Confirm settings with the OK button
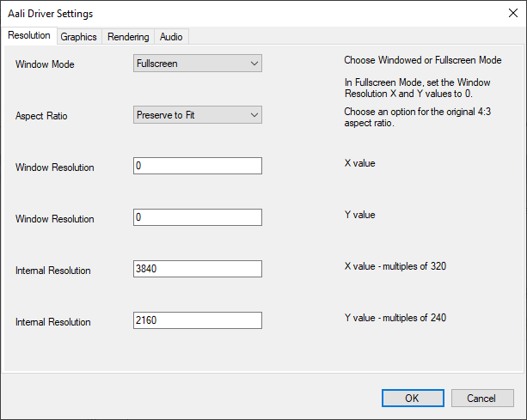Image resolution: width=527 pixels, height=420 pixels. click(413, 399)
